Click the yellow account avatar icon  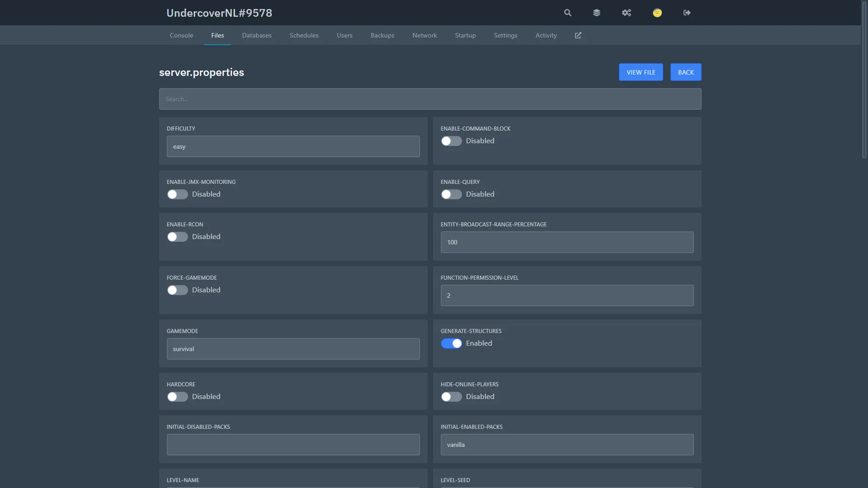(x=657, y=13)
